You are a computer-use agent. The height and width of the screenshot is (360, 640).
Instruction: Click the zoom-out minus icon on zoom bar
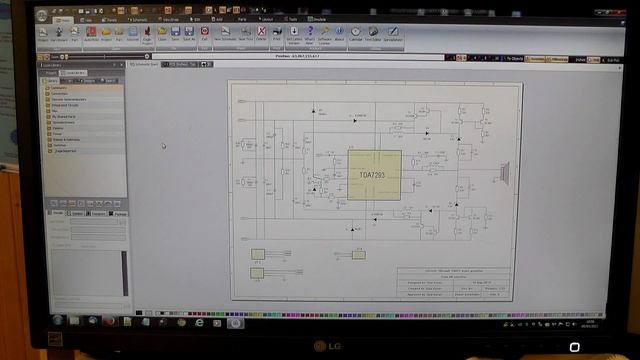[x=62, y=57]
